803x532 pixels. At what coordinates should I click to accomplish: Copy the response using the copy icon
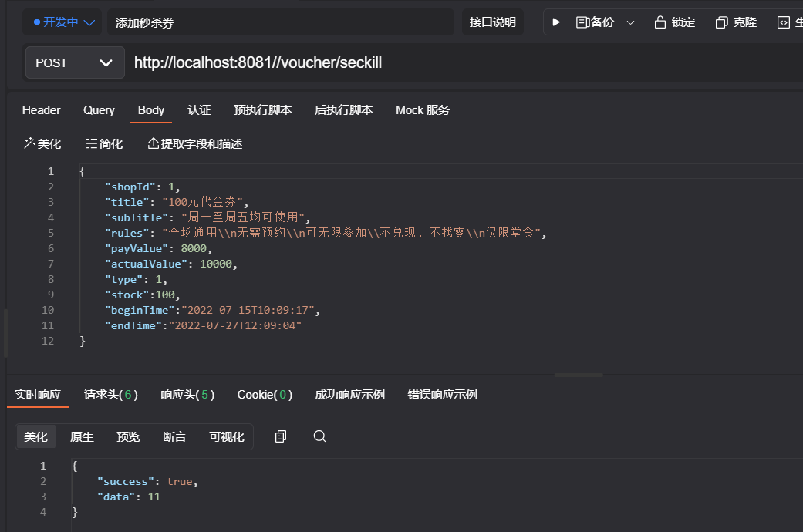pos(281,436)
